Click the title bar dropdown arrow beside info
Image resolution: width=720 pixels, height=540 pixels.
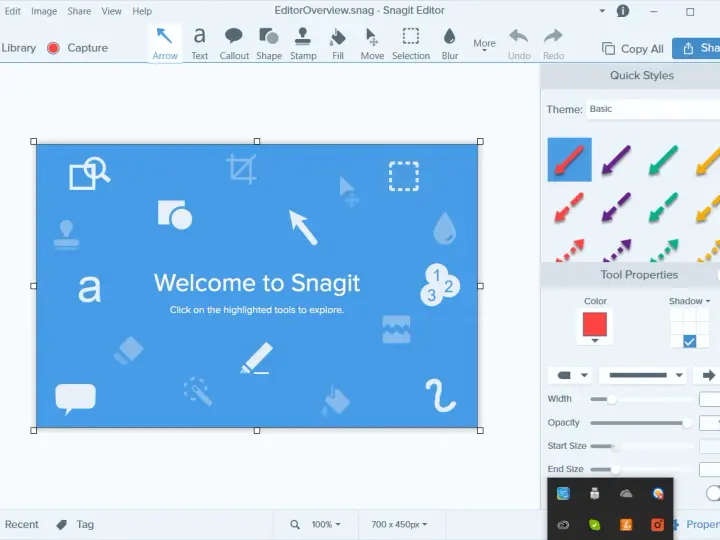[x=602, y=11]
